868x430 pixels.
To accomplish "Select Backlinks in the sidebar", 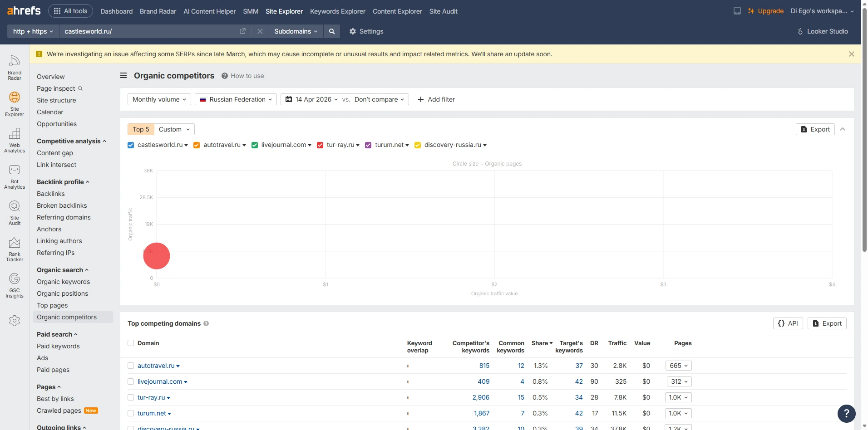I will click(51, 194).
